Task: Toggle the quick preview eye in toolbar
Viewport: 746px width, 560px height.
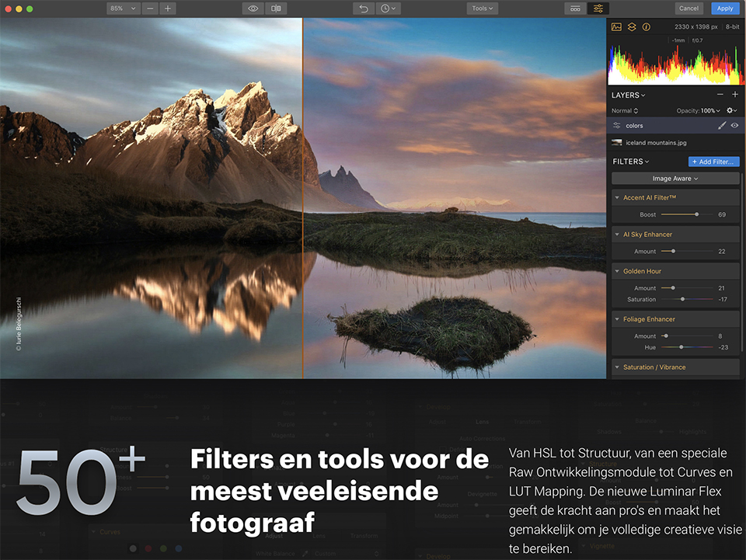Action: (x=253, y=9)
